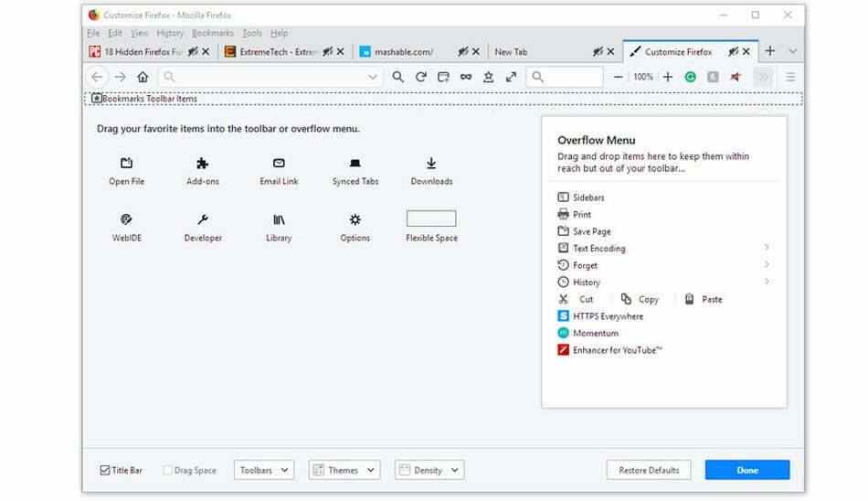Viewport: 868px width, 501px height.
Task: Click the Email Link envelope icon
Action: pyautogui.click(x=279, y=163)
